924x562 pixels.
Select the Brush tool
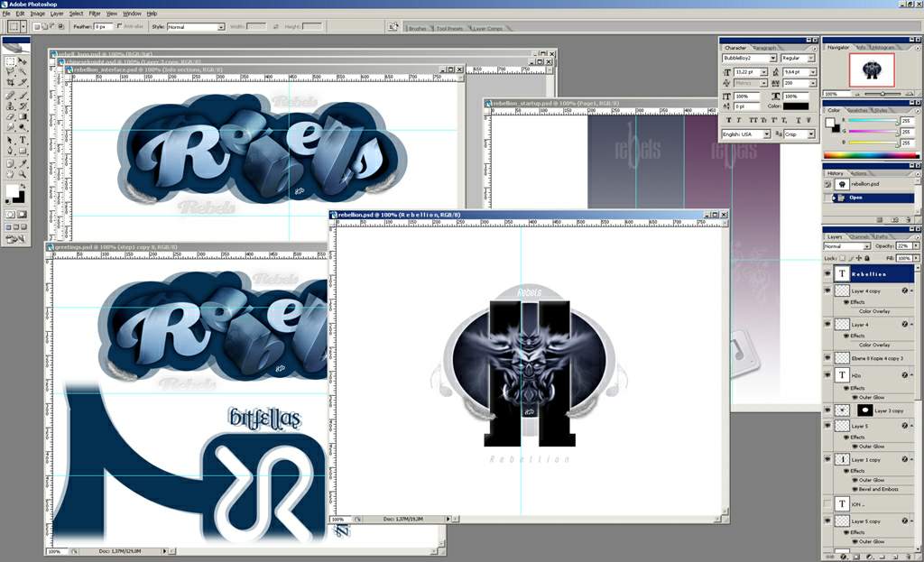point(22,96)
